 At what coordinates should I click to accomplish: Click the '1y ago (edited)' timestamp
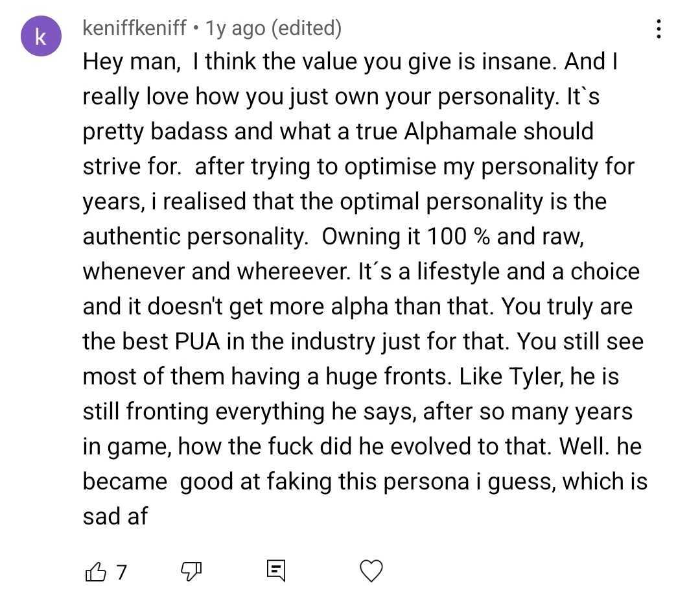coord(273,28)
